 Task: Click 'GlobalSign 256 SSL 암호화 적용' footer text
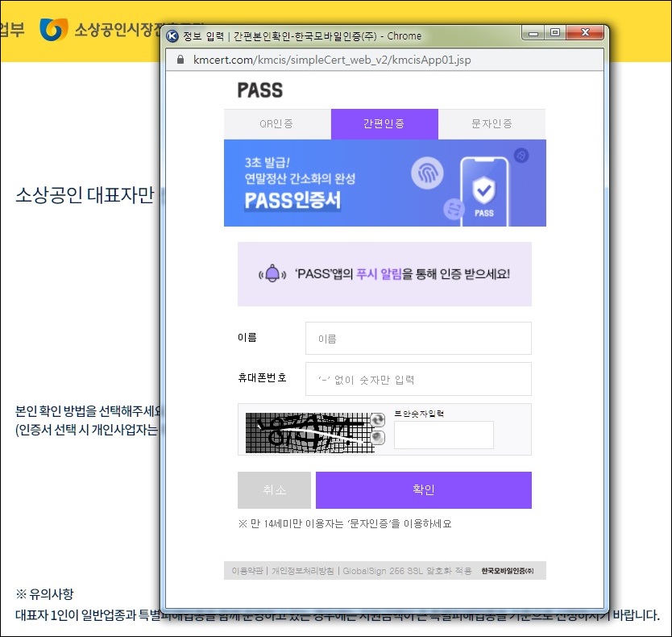(x=407, y=571)
